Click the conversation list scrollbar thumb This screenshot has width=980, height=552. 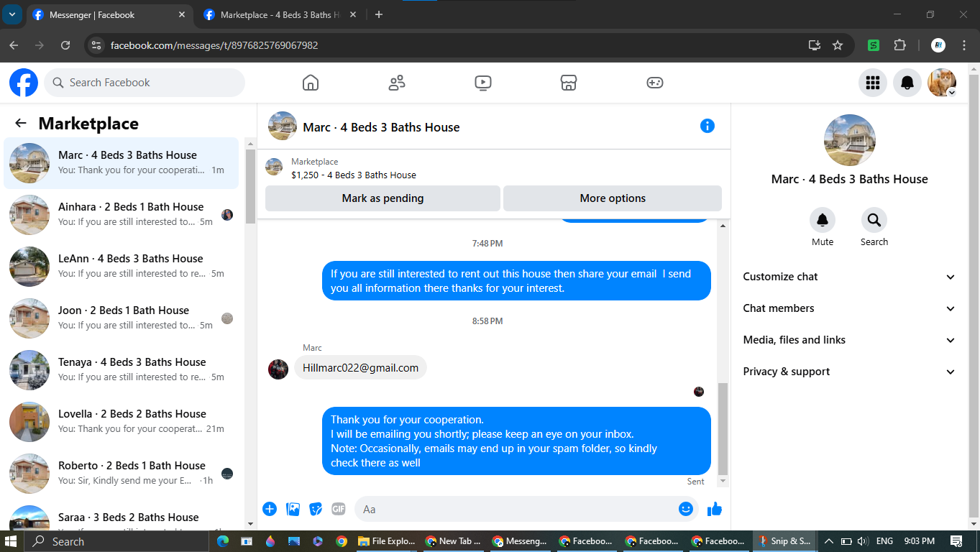coord(250,187)
